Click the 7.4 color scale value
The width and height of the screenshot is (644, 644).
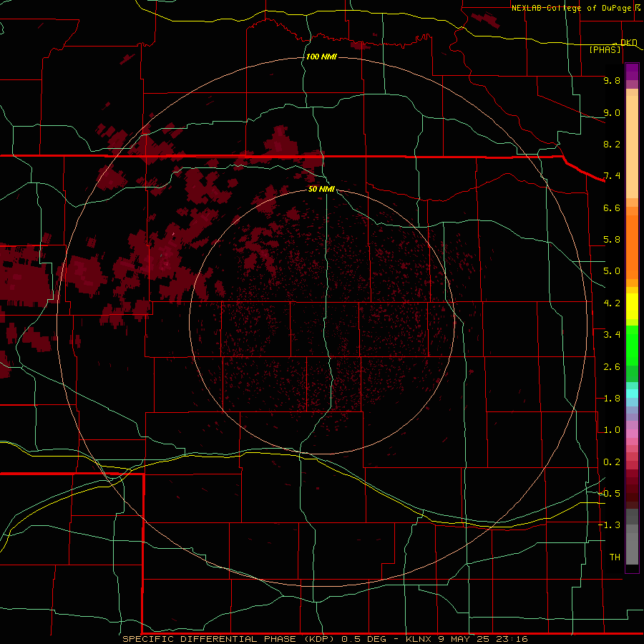(x=612, y=176)
